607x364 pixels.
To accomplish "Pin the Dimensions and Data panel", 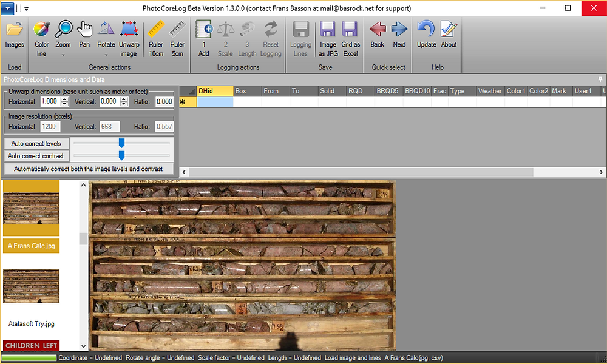I will tap(600, 79).
